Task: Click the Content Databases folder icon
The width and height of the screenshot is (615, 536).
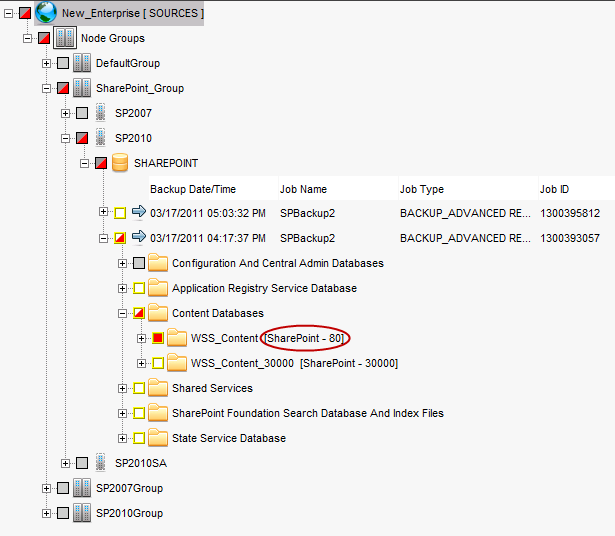Action: (x=158, y=313)
